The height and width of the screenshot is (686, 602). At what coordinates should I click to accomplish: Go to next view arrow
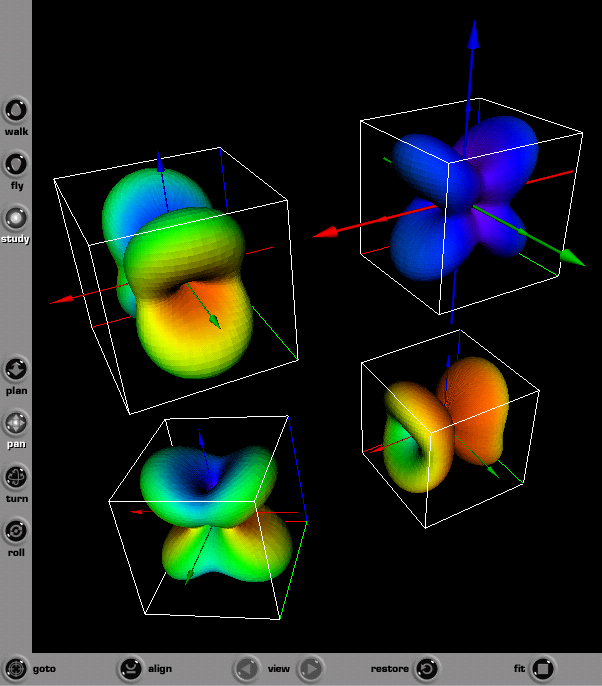[x=311, y=668]
